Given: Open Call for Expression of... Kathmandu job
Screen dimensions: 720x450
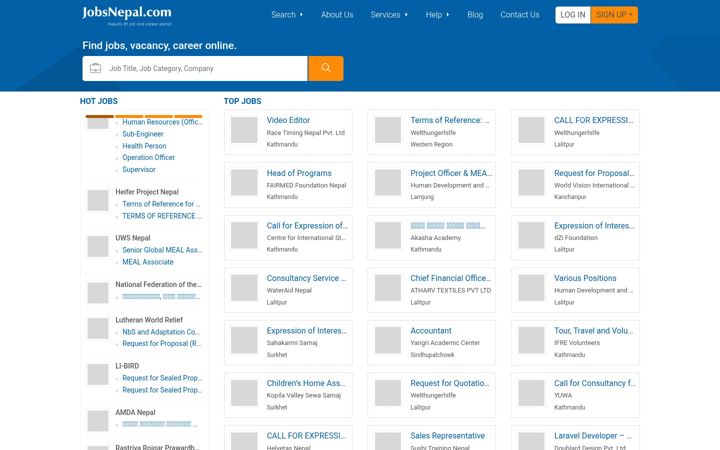Looking at the screenshot, I should 307,226.
